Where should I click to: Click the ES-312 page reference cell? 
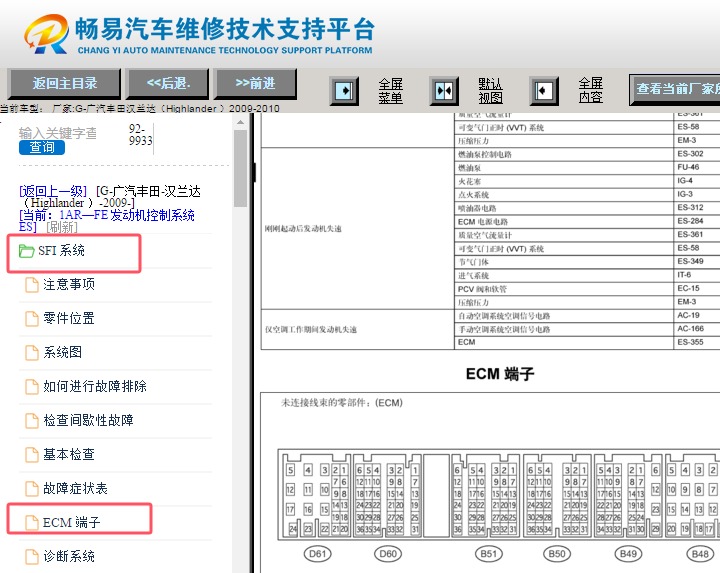point(697,208)
